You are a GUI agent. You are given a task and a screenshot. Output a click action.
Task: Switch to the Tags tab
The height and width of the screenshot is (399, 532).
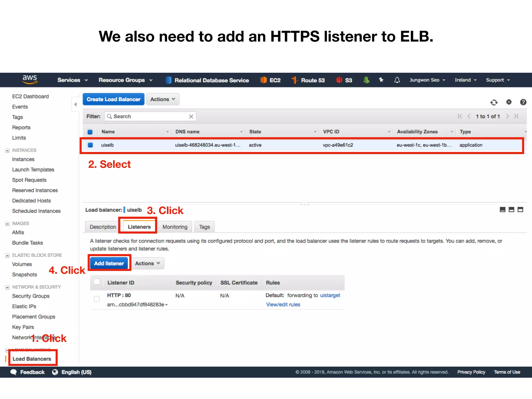pyautogui.click(x=204, y=227)
